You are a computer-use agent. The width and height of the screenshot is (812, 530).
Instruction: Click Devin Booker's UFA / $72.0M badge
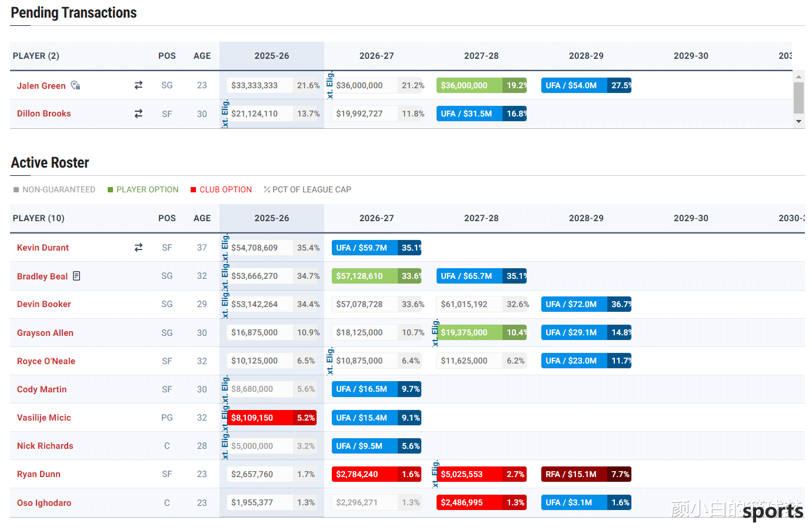click(587, 304)
